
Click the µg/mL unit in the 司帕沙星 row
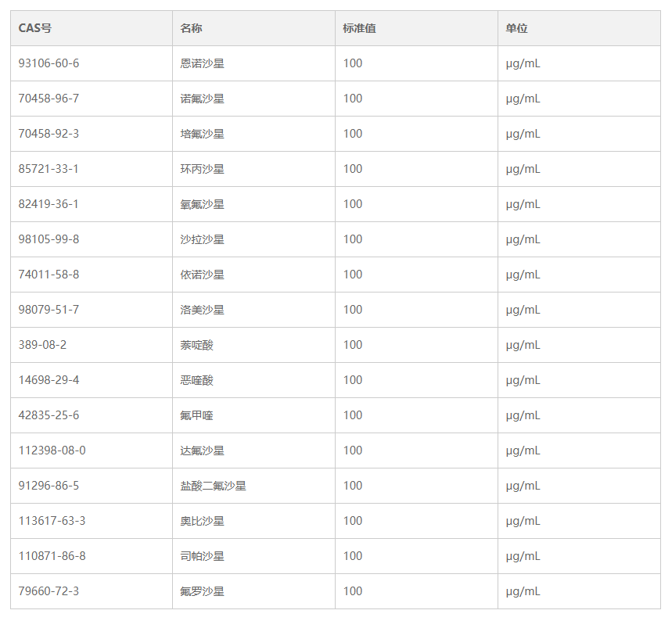tap(523, 556)
